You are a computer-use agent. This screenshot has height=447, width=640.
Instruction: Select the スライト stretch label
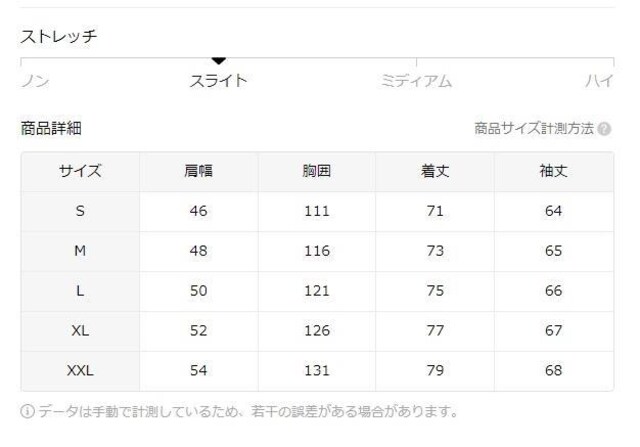point(218,80)
